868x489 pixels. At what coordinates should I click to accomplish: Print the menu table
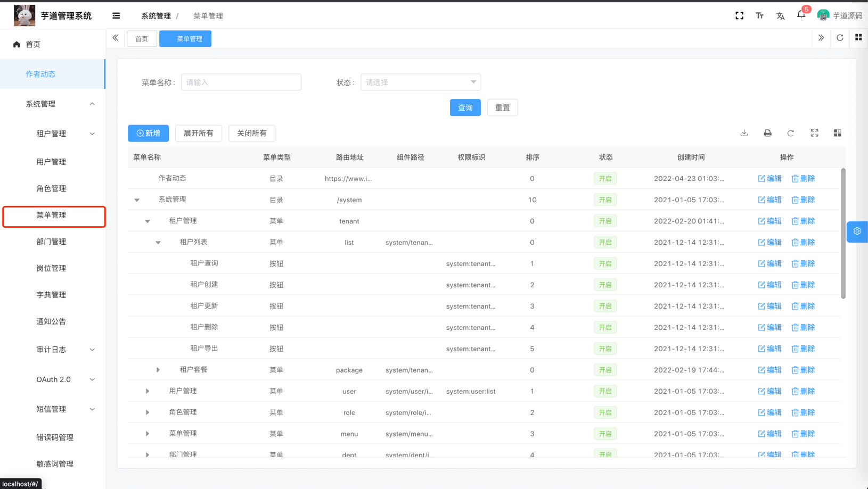tap(767, 133)
